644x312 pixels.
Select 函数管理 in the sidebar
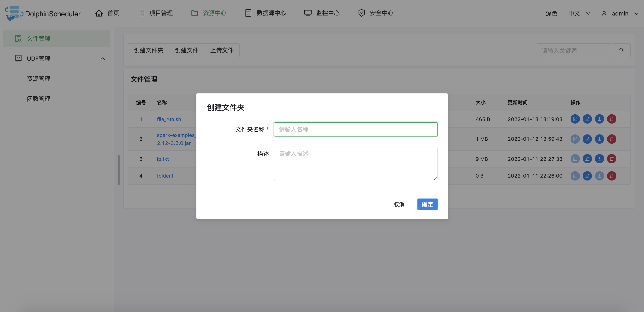(39, 99)
